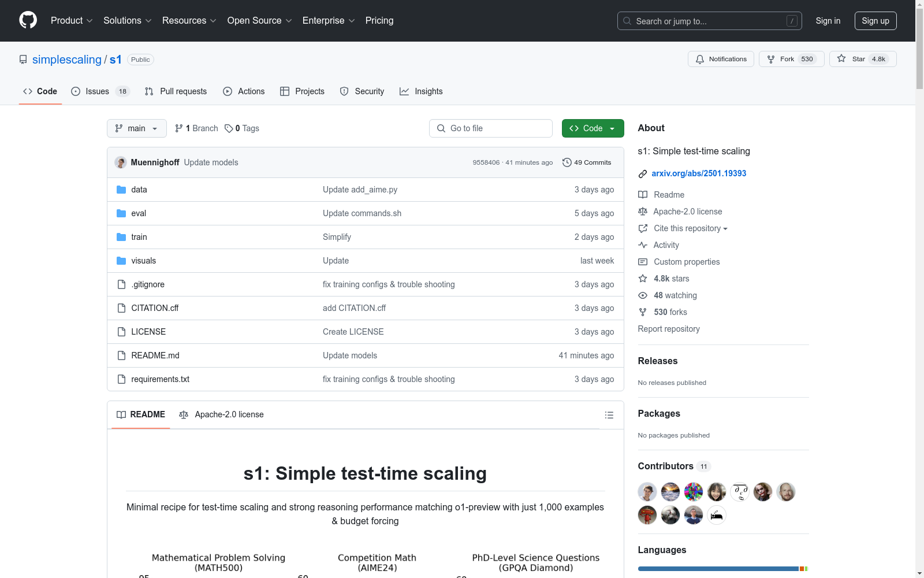The image size is (924, 578).
Task: Click the blue segment of Languages bar
Action: click(x=718, y=569)
